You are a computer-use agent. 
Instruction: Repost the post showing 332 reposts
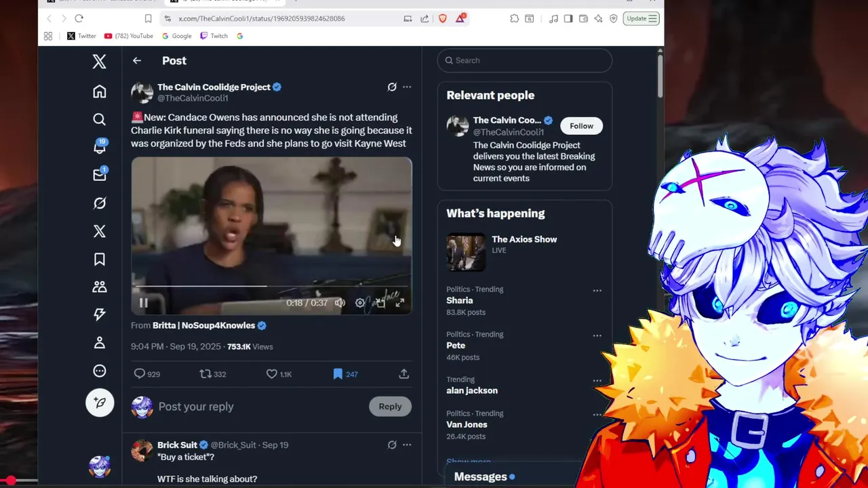click(x=212, y=374)
